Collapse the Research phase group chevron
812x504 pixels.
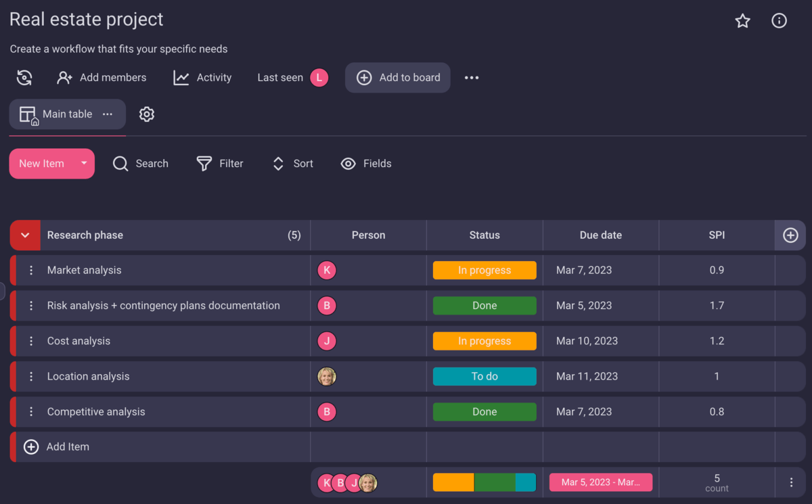pyautogui.click(x=25, y=235)
